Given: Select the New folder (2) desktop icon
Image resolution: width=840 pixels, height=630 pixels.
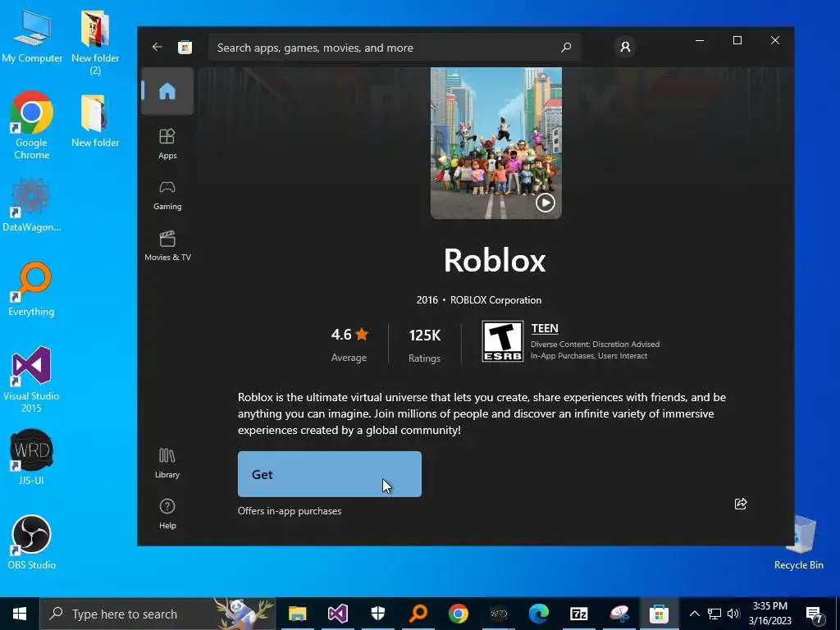Looking at the screenshot, I should pyautogui.click(x=95, y=43).
